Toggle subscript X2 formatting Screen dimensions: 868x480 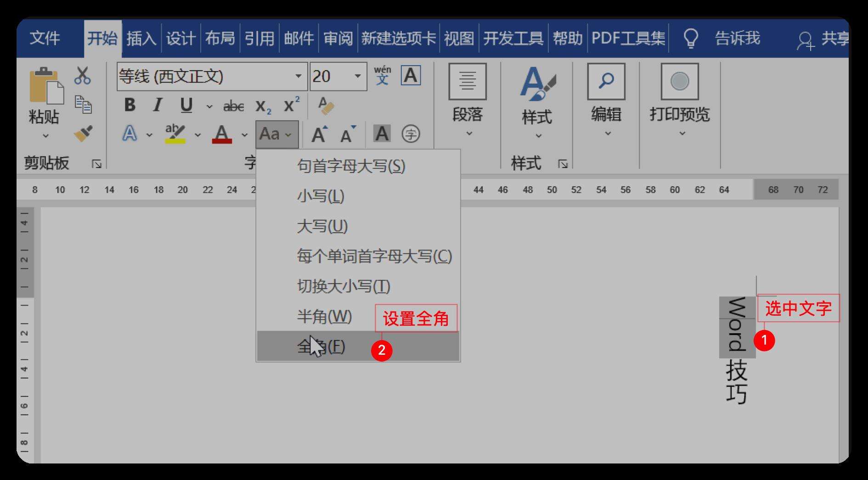[263, 106]
